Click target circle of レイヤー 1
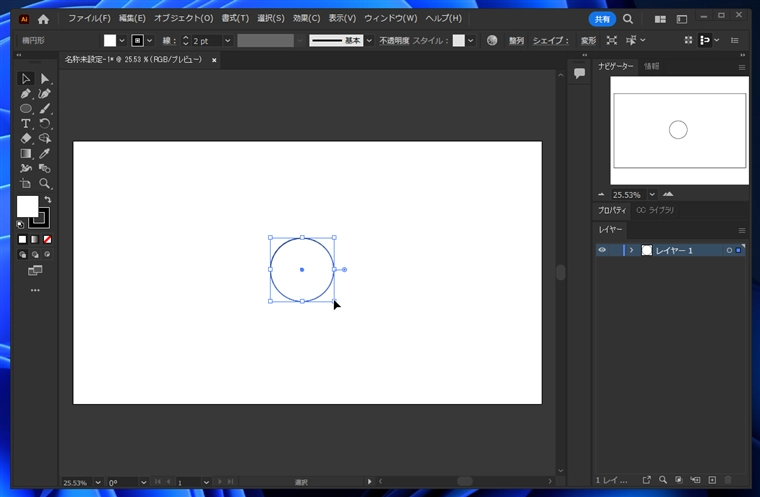Viewport: 760px width, 497px height. [729, 250]
